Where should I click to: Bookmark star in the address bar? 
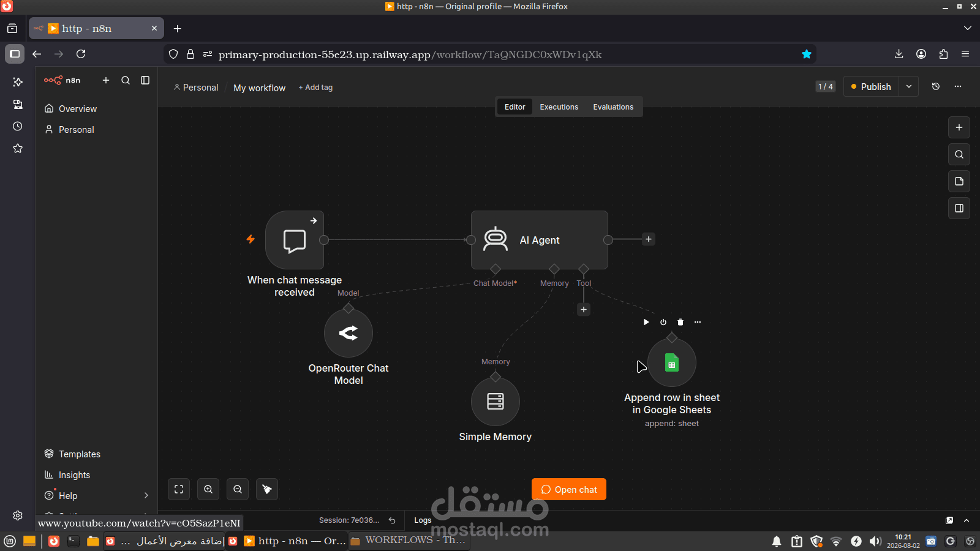pos(807,54)
